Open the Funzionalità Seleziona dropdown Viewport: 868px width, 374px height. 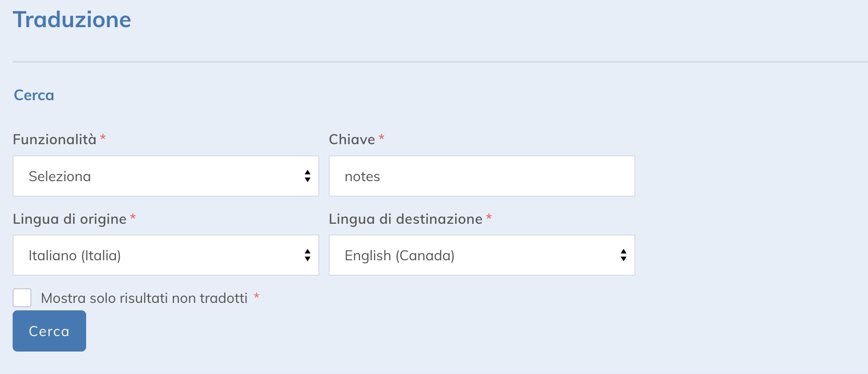pos(166,176)
